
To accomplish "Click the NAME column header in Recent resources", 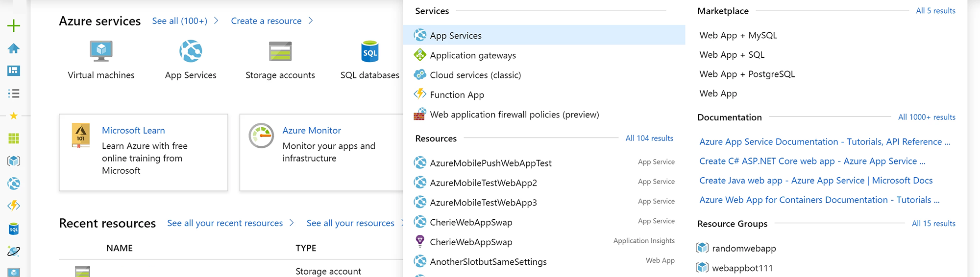I will pos(120,248).
